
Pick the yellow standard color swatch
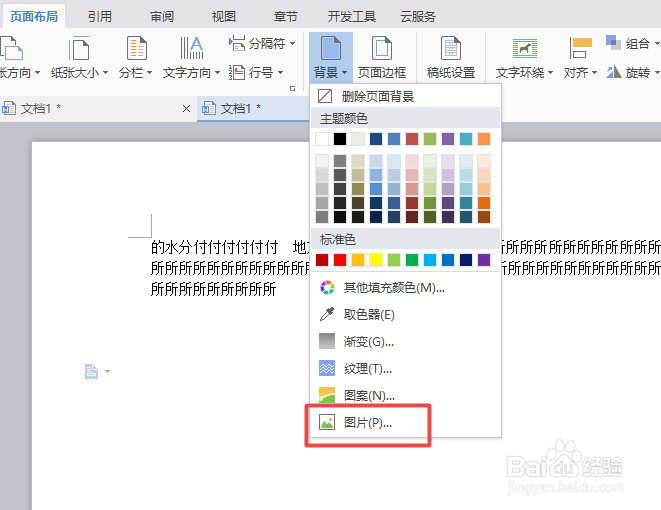coord(376,260)
